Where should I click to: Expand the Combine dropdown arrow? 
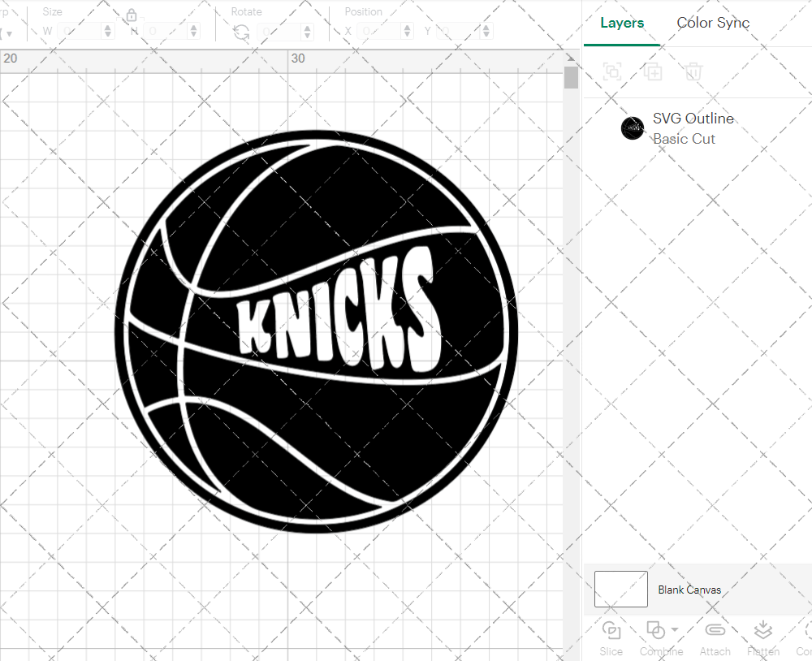tap(674, 630)
